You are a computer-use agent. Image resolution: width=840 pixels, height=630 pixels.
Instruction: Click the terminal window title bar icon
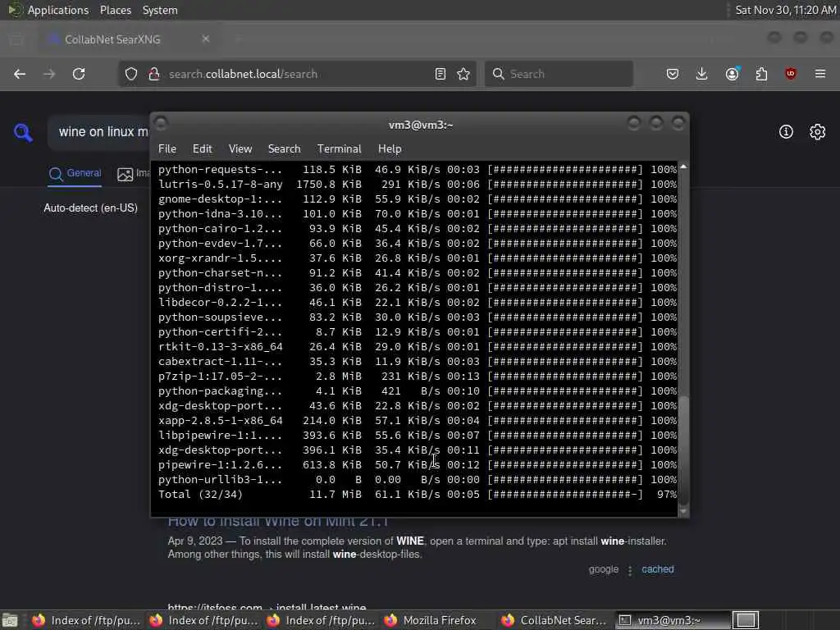coord(160,124)
